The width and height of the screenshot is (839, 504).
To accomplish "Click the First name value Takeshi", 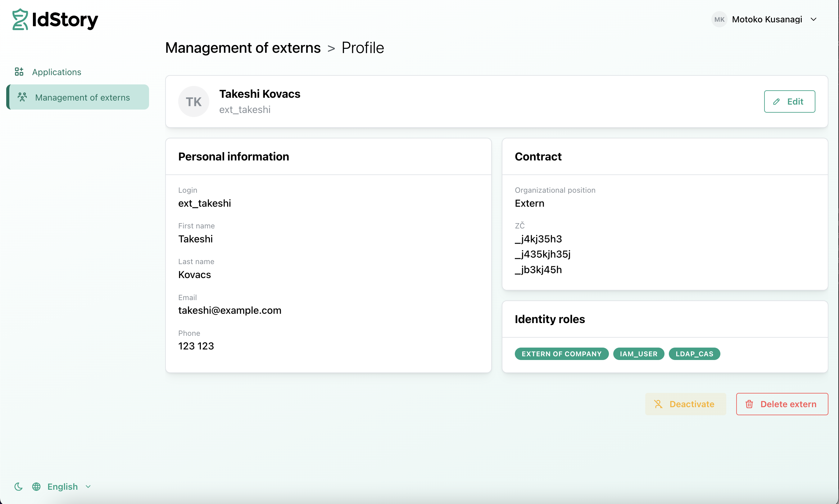I will [195, 239].
